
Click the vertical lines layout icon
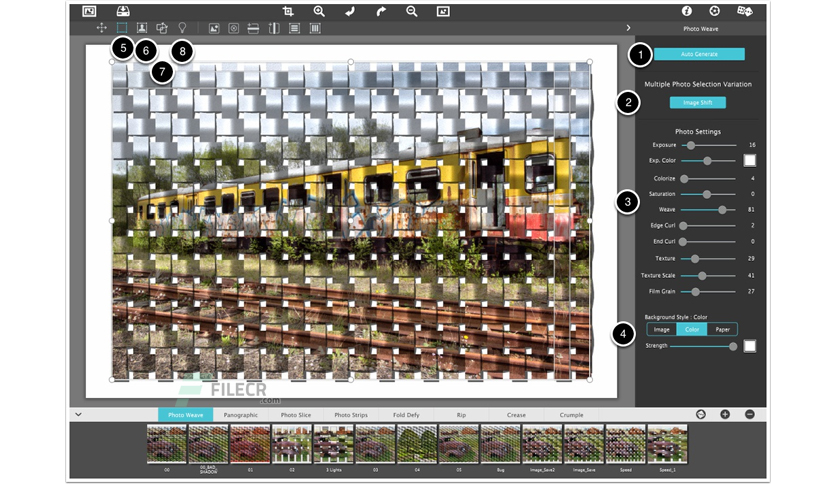click(315, 28)
